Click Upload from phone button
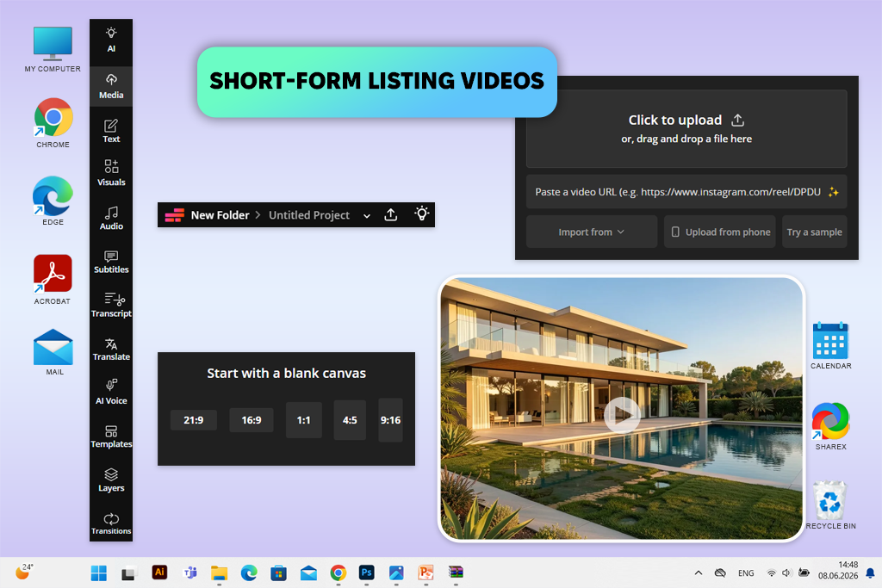 coord(720,232)
